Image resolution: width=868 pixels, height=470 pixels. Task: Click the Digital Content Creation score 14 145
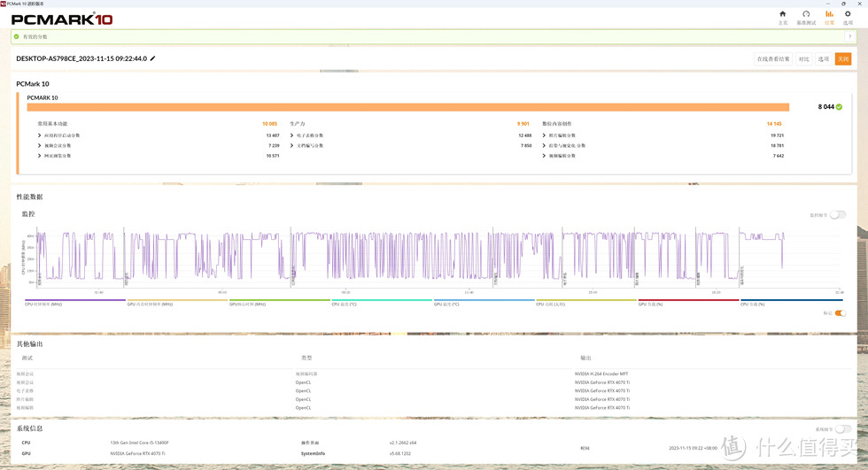(774, 124)
